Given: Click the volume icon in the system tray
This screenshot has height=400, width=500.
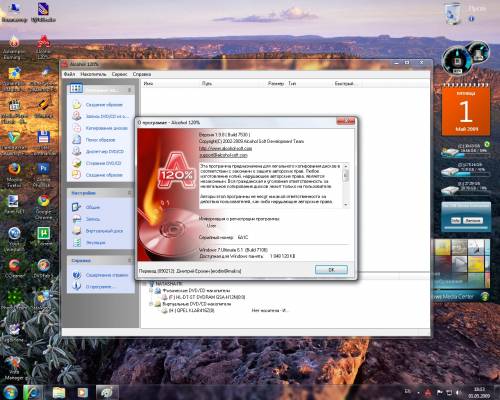Looking at the screenshot, I should (x=459, y=392).
